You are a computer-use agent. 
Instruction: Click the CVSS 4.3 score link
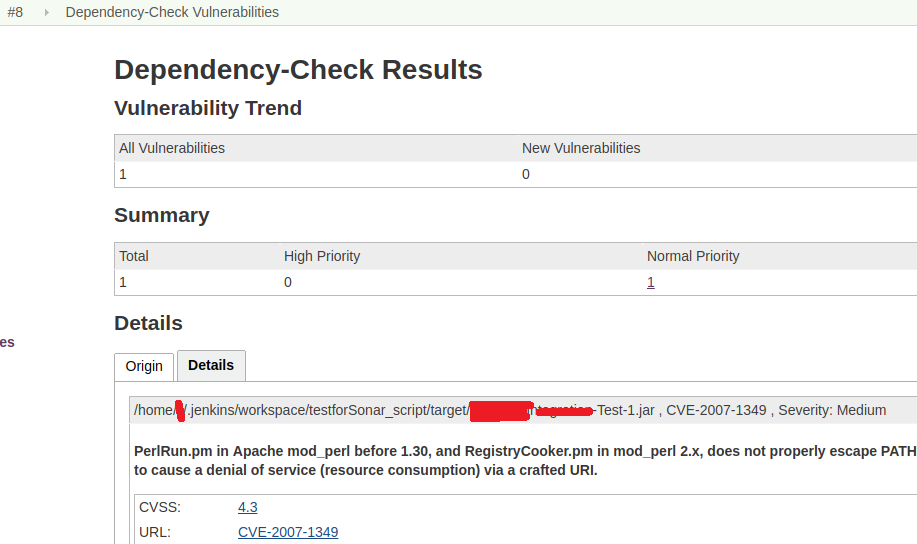tap(248, 507)
